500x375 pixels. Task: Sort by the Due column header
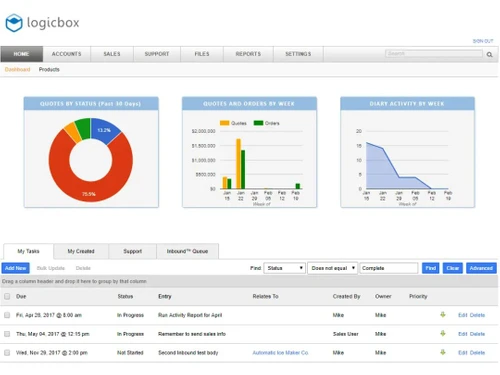[x=21, y=296]
